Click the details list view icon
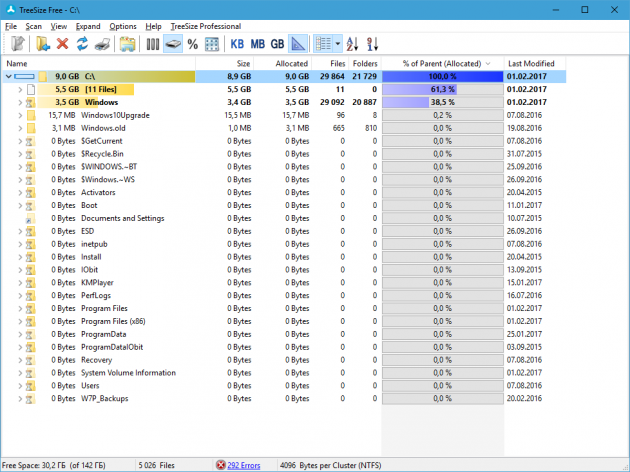630x472 pixels. pyautogui.click(x=323, y=44)
